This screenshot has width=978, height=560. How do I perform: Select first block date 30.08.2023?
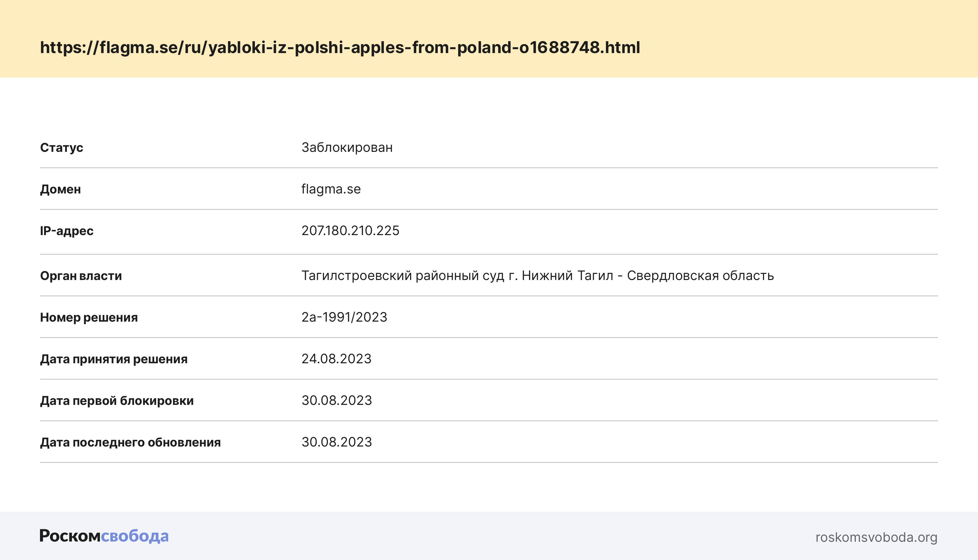point(337,400)
